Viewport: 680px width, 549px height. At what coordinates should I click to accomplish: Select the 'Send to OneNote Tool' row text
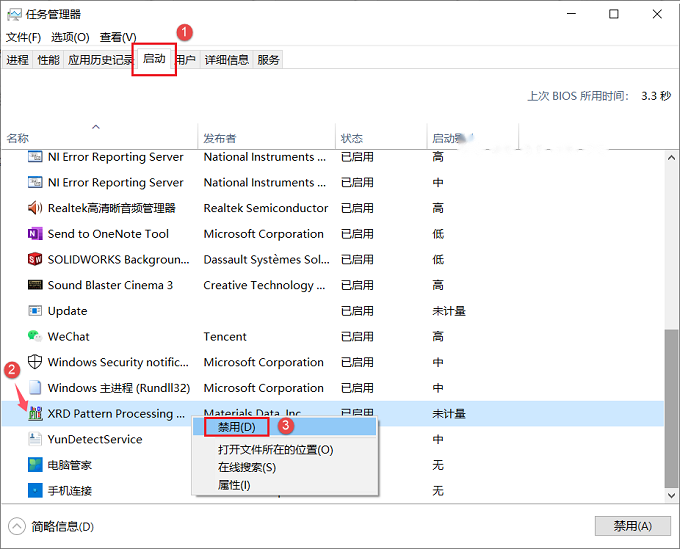click(108, 234)
